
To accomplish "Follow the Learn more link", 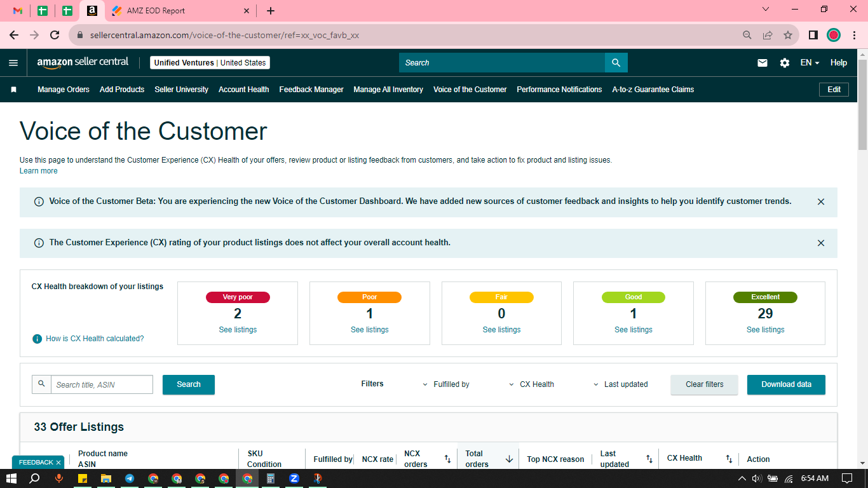I will (39, 171).
